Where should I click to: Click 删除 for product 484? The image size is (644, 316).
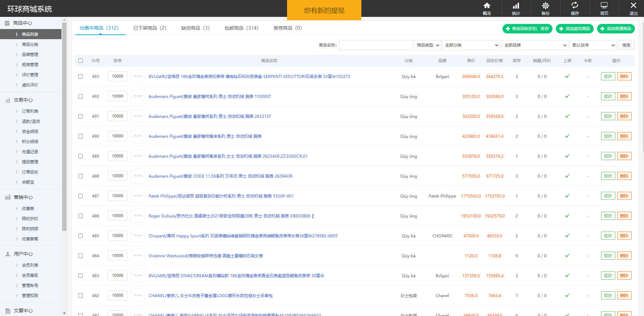[x=624, y=256]
